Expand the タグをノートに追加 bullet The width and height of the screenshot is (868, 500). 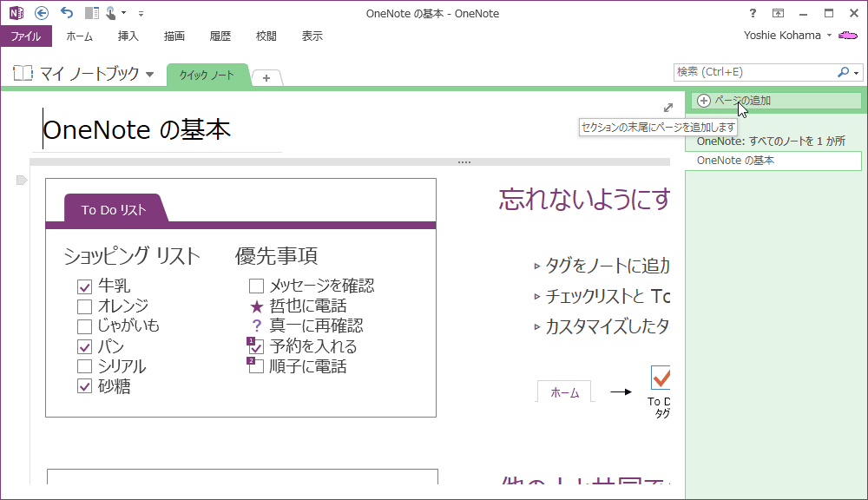pyautogui.click(x=536, y=266)
